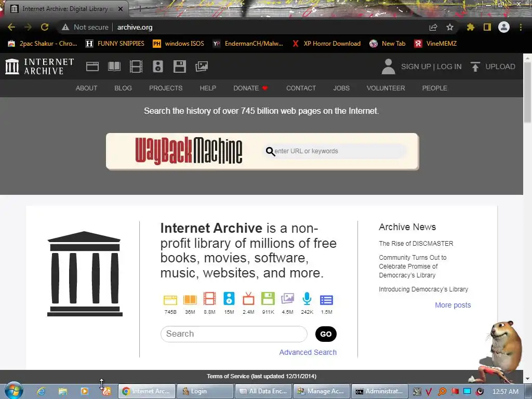Open the XP Horror Download bookmark
Viewport: 532px width, 399px height.
[327, 44]
